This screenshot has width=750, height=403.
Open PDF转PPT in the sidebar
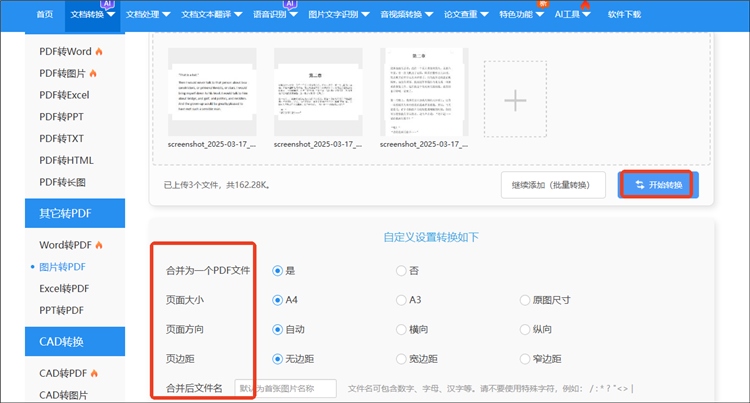pyautogui.click(x=61, y=117)
